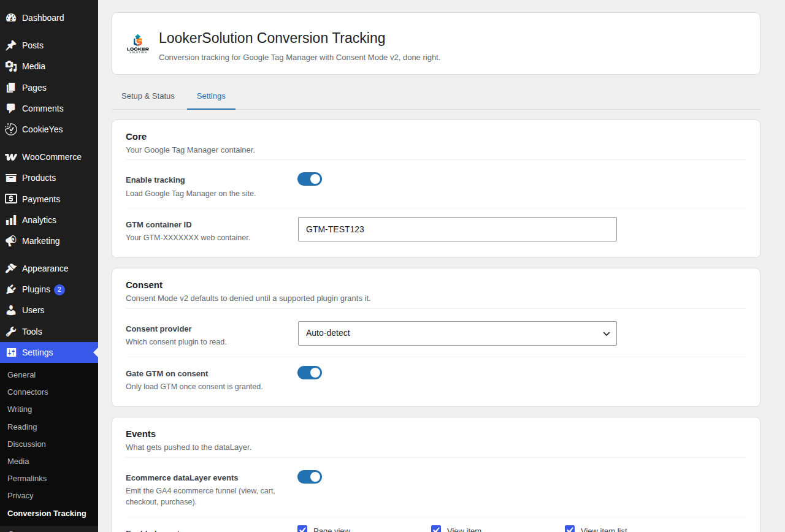Toggle Ecommerce dataLayer events switch
The width and height of the screenshot is (785, 532).
(310, 477)
